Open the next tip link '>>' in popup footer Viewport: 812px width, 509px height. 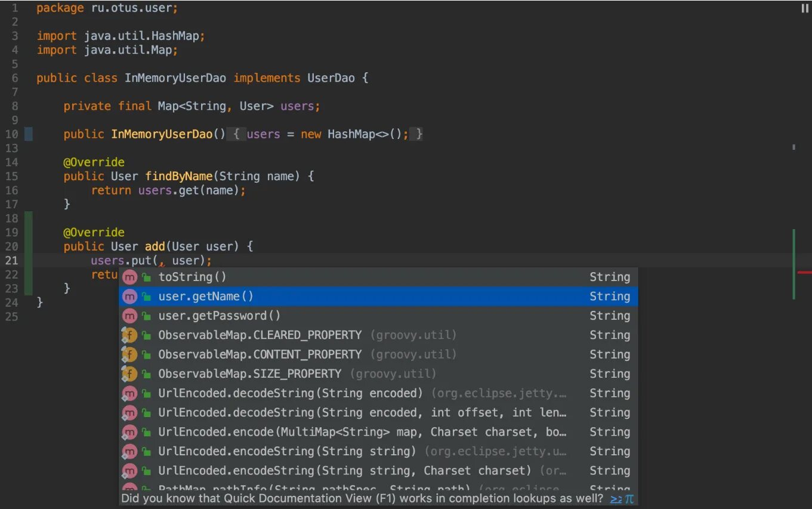pyautogui.click(x=616, y=498)
